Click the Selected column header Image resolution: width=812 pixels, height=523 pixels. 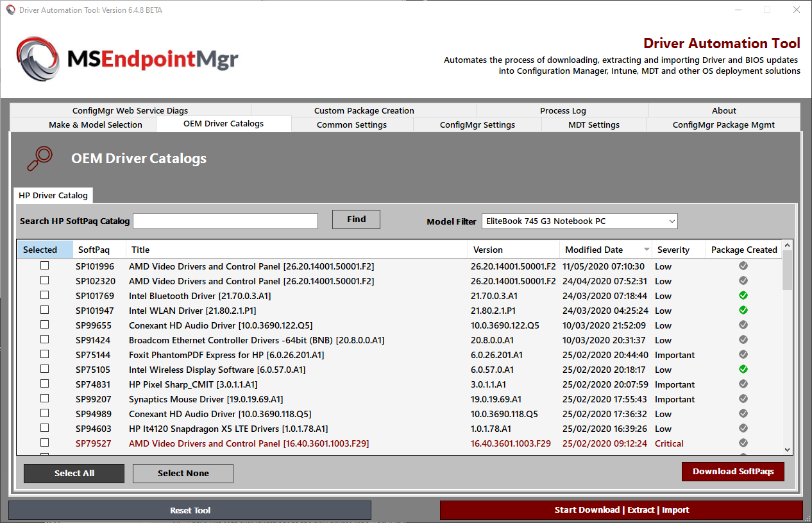[45, 250]
